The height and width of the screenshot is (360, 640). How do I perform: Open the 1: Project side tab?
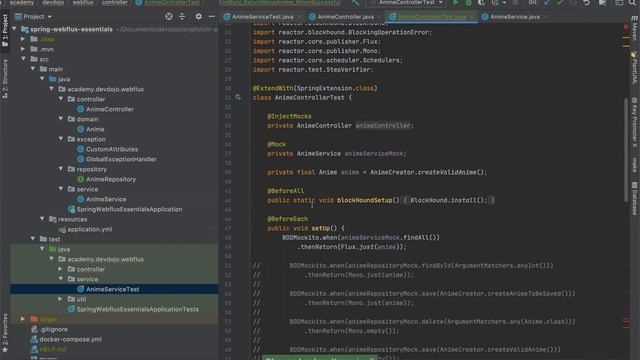point(5,31)
